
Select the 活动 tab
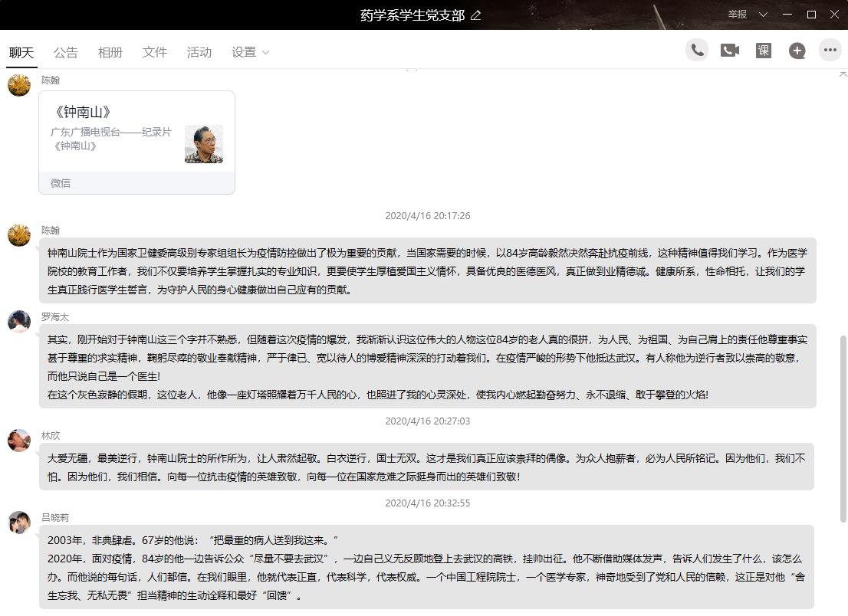(x=199, y=52)
